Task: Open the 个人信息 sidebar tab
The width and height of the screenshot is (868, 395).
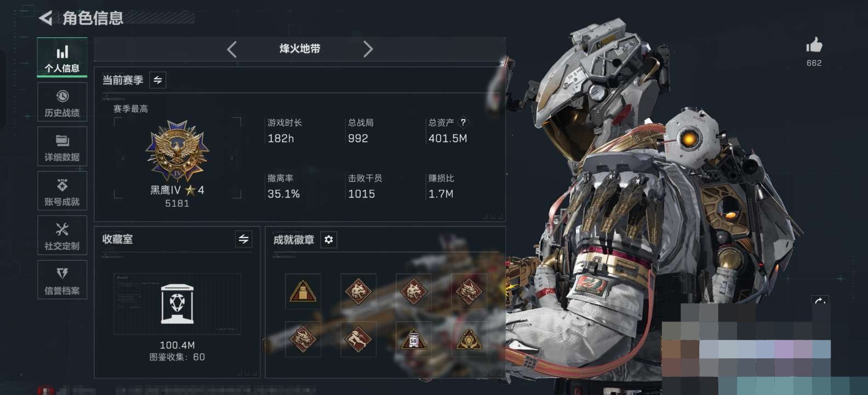Action: 62,58
